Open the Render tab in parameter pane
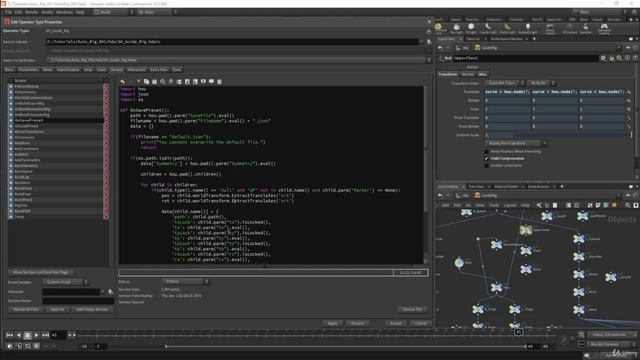640x360 pixels. (x=468, y=74)
